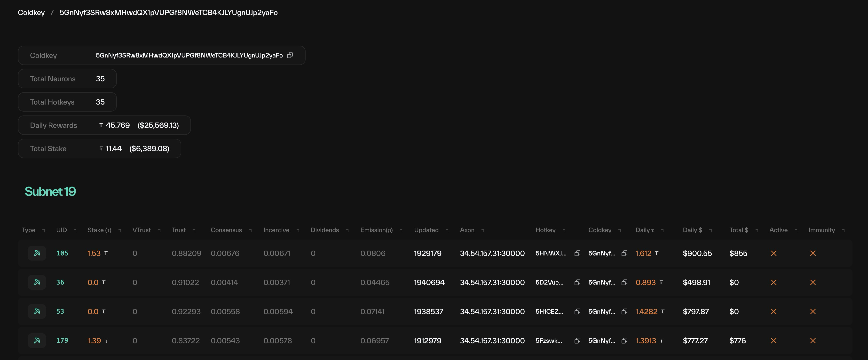Viewport: 868px width, 360px height.
Task: Click Active X mark in UID 179 row
Action: click(x=774, y=341)
